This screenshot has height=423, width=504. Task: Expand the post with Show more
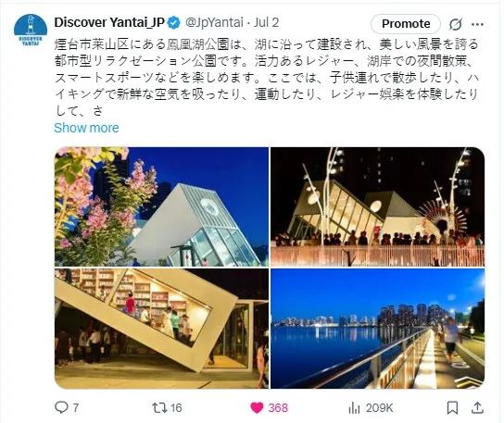coord(86,128)
